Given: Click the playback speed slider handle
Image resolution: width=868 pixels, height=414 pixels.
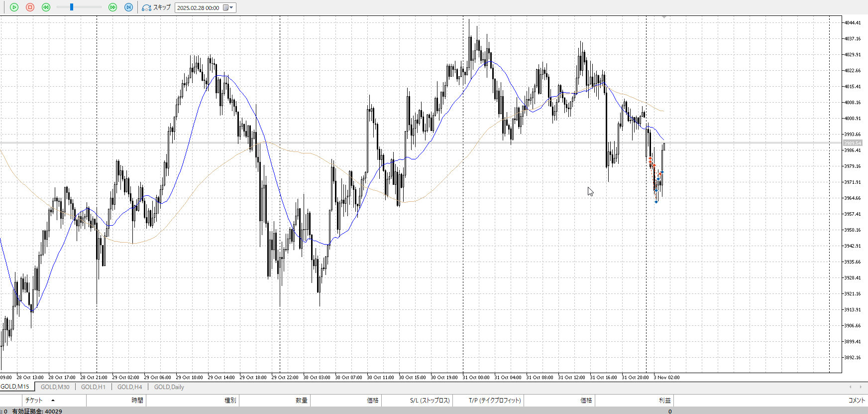Looking at the screenshot, I should pyautogui.click(x=72, y=7).
